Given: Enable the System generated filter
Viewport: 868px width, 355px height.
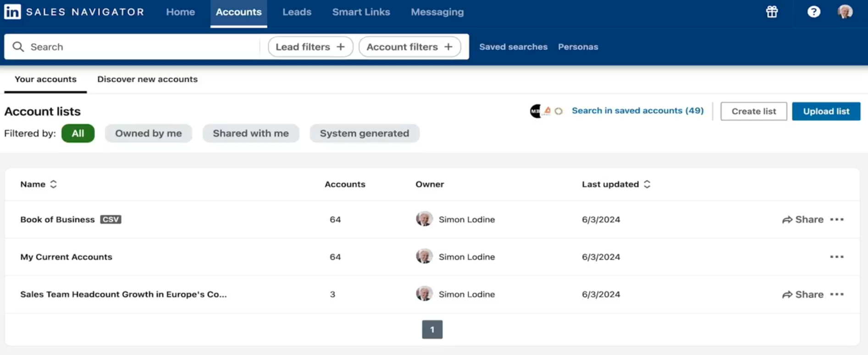Looking at the screenshot, I should coord(364,133).
